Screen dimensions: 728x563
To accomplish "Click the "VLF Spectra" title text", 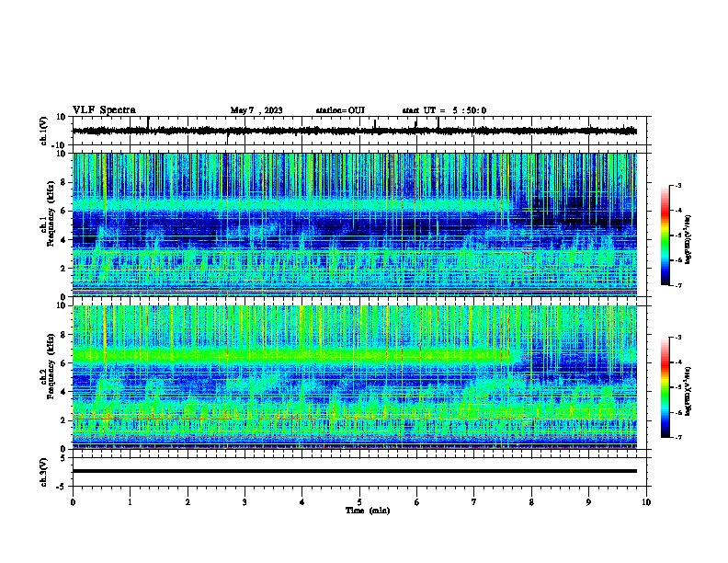I will coord(104,109).
